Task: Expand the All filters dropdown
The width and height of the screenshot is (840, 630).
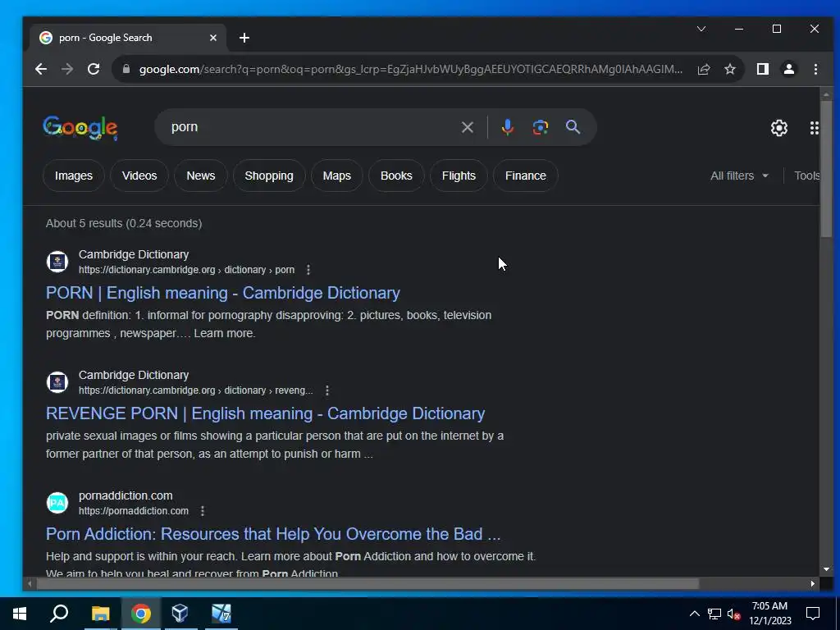Action: coord(739,176)
